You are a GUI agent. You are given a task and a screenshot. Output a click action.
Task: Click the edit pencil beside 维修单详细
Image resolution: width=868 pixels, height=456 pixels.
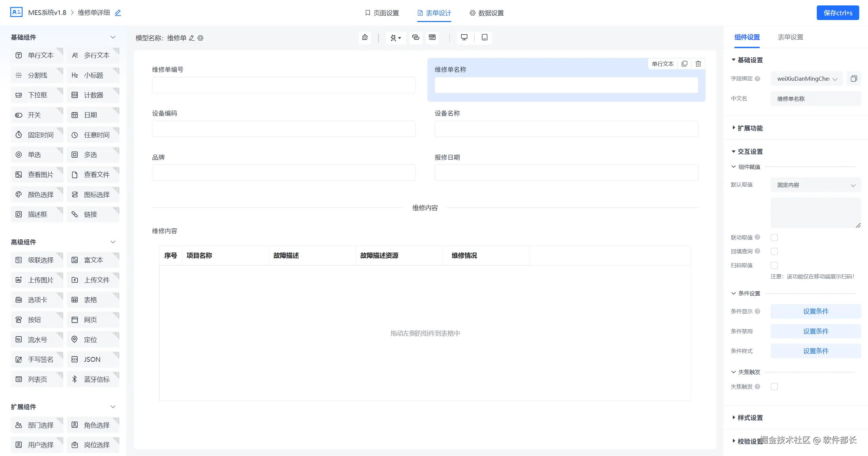click(x=118, y=13)
